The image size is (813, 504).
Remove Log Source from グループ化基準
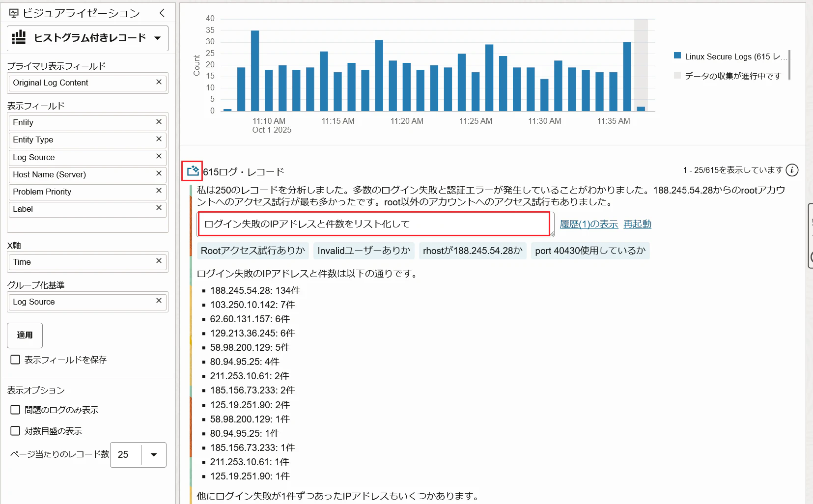coord(159,301)
